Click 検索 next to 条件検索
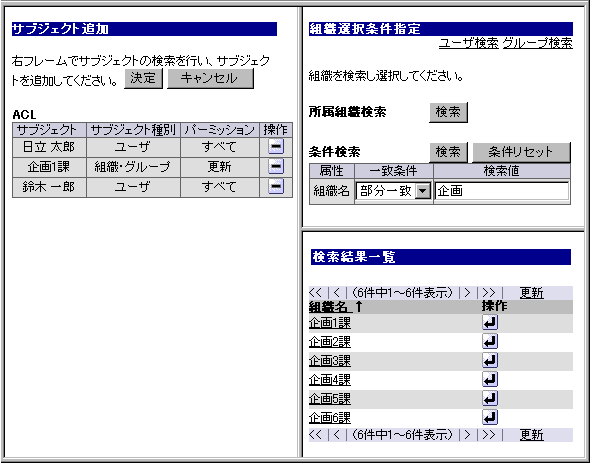Image resolution: width=591 pixels, height=465 pixels. [x=448, y=152]
